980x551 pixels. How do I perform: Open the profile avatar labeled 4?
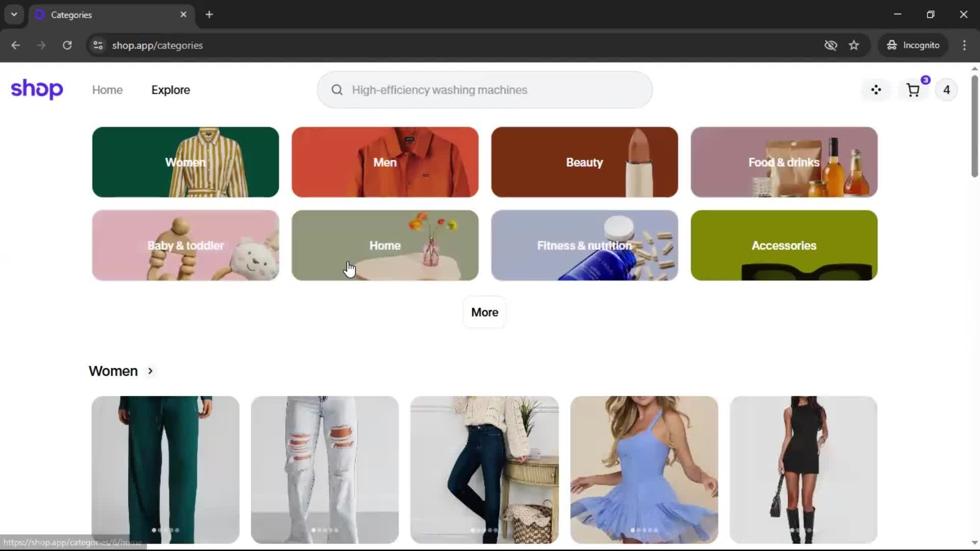click(x=947, y=90)
